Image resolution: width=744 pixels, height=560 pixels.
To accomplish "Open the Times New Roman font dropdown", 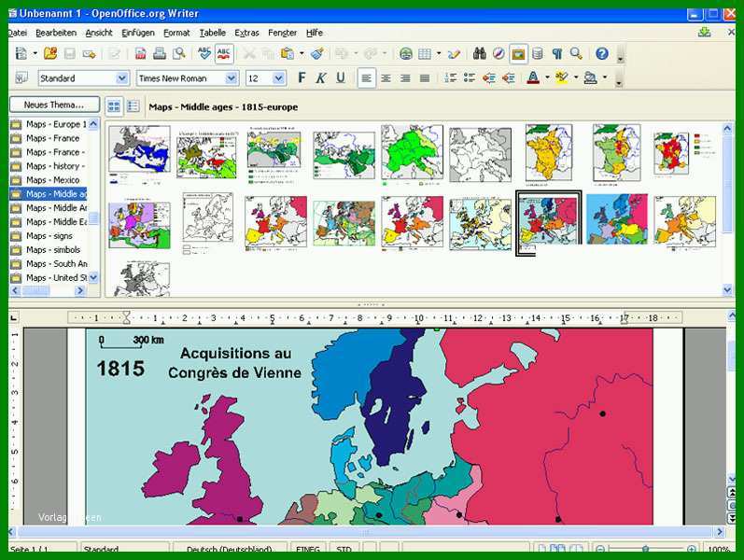I will coord(232,78).
